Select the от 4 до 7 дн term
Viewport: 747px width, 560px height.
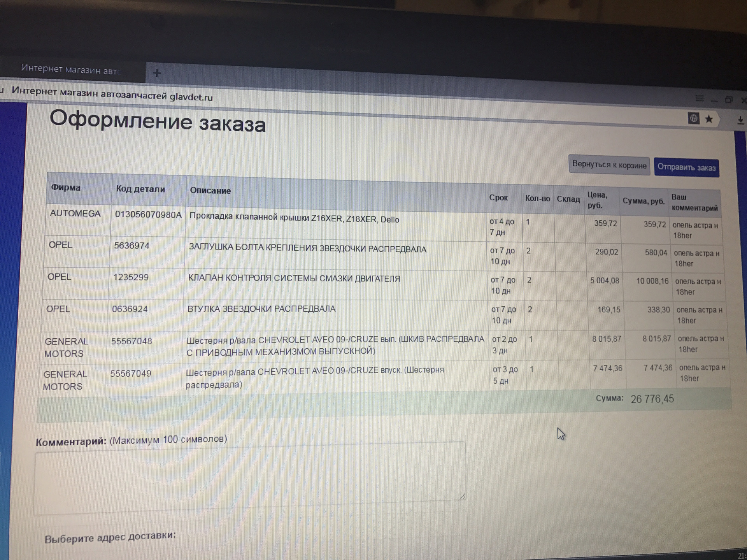(502, 227)
